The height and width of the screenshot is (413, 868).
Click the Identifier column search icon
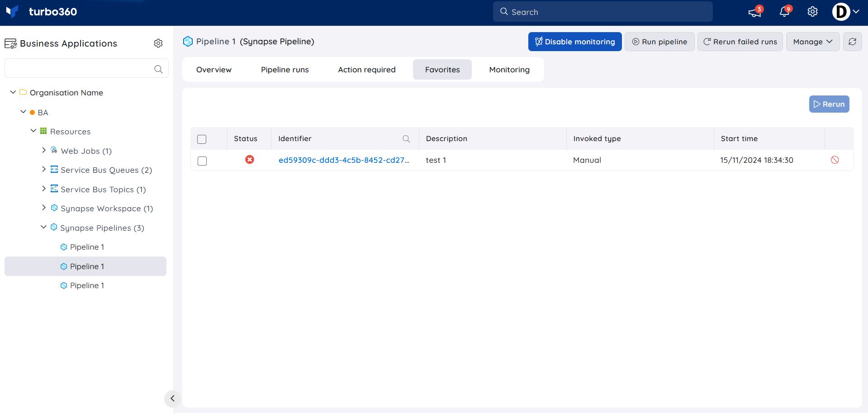pos(406,139)
